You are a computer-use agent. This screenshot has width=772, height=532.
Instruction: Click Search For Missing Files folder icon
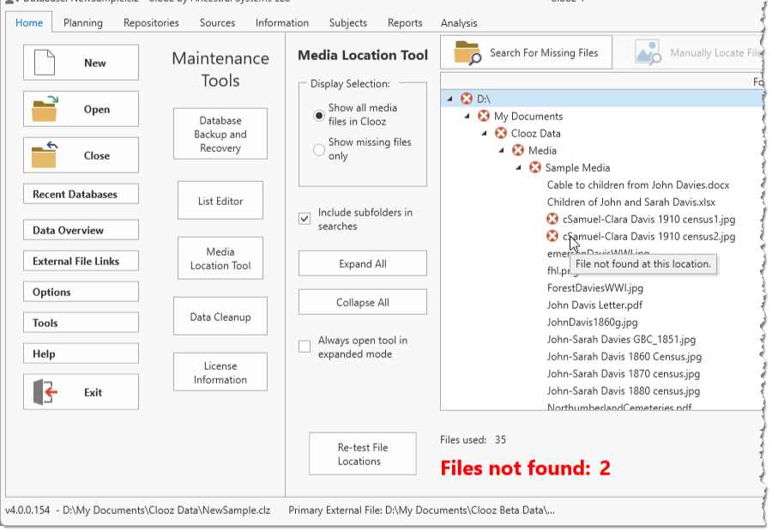468,52
